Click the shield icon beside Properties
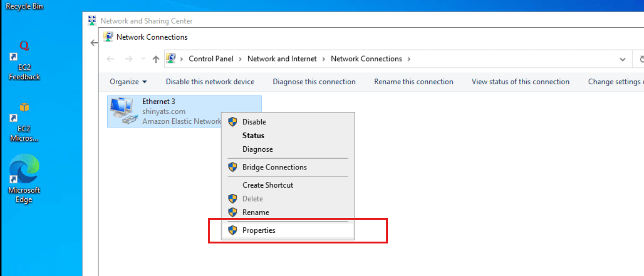The width and height of the screenshot is (644, 276). pos(232,230)
